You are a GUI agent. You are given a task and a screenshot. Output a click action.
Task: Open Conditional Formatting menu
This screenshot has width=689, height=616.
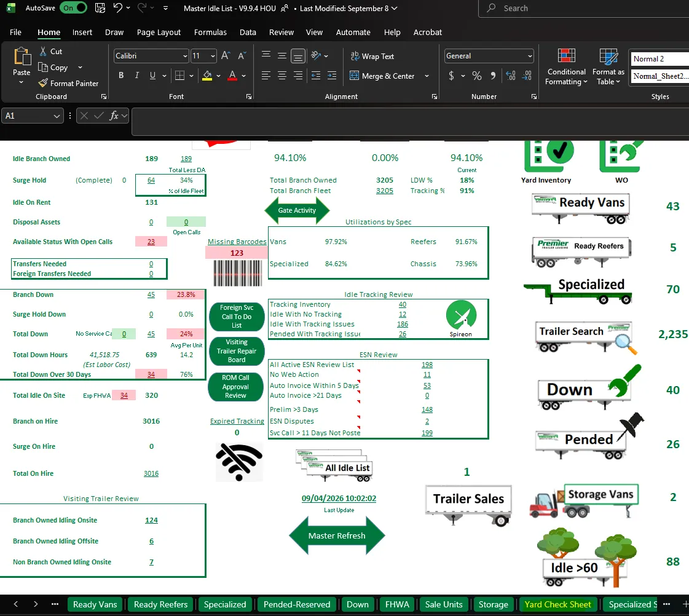tap(567, 67)
